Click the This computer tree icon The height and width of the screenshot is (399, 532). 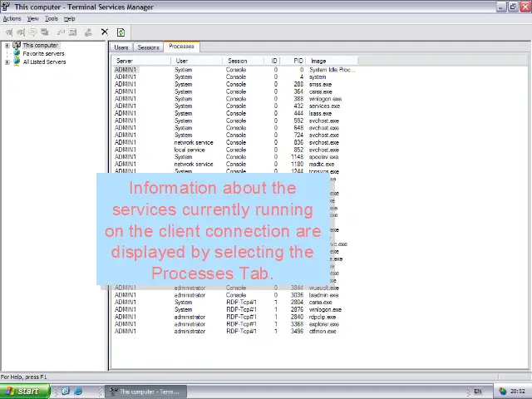click(17, 45)
